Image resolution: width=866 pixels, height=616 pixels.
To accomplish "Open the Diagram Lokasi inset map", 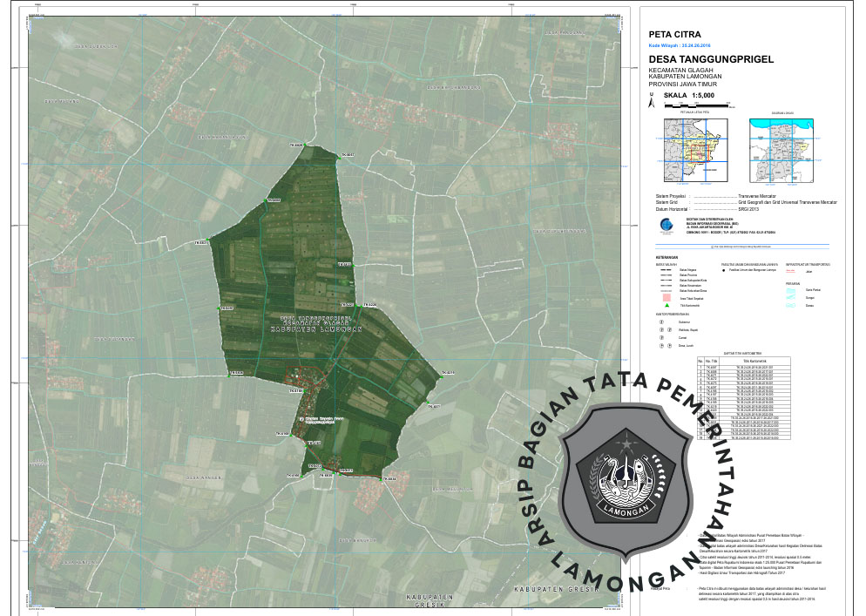I will click(781, 149).
